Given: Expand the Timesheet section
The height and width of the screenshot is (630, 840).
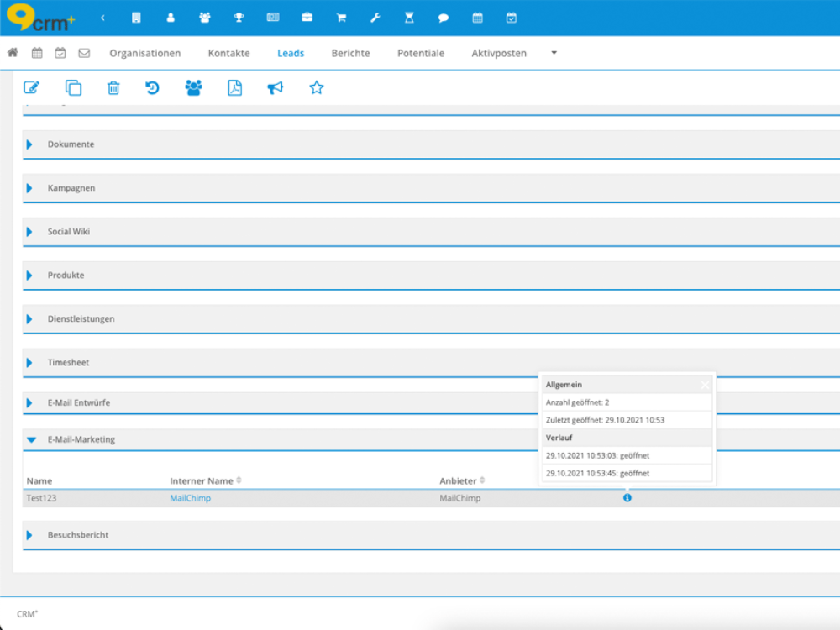Looking at the screenshot, I should 30,363.
